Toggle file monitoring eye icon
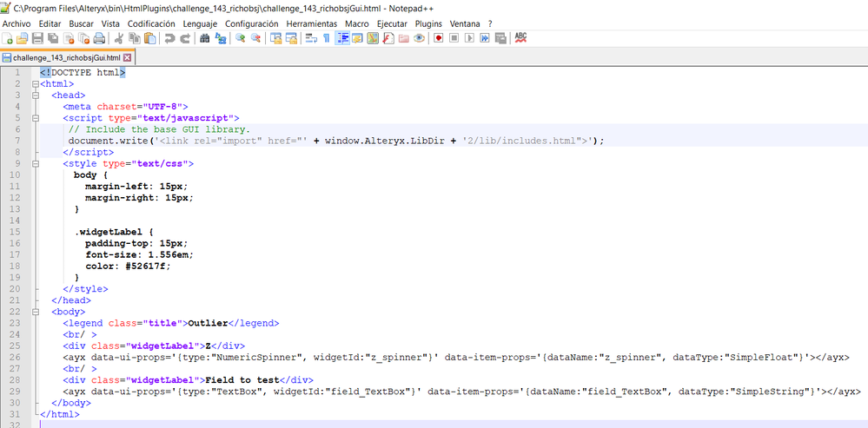This screenshot has width=868, height=428. point(419,38)
